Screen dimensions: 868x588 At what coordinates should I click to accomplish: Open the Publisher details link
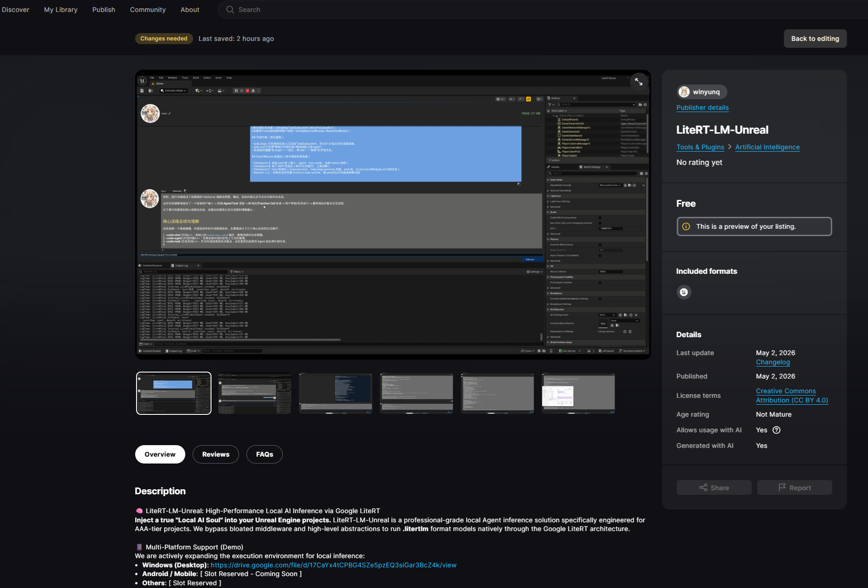point(702,107)
